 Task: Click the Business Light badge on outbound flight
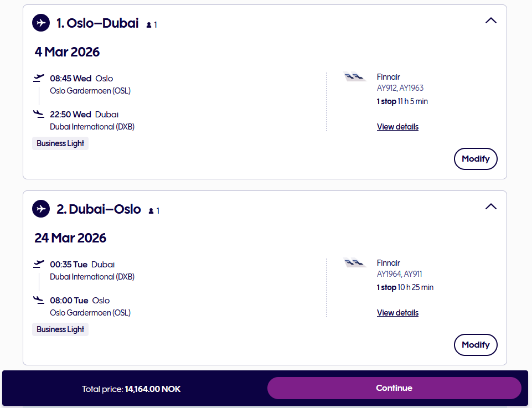(60, 143)
